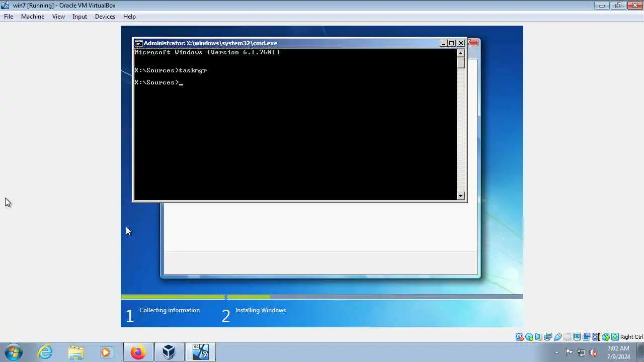
Task: Switch to the win7 VM taskbar button
Action: point(201,352)
